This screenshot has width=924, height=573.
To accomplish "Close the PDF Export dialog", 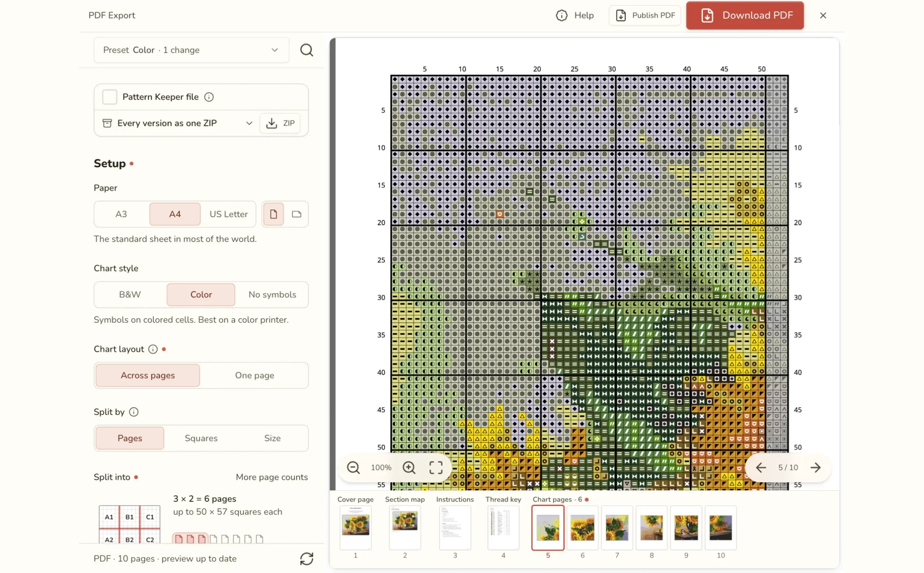I will tap(823, 15).
